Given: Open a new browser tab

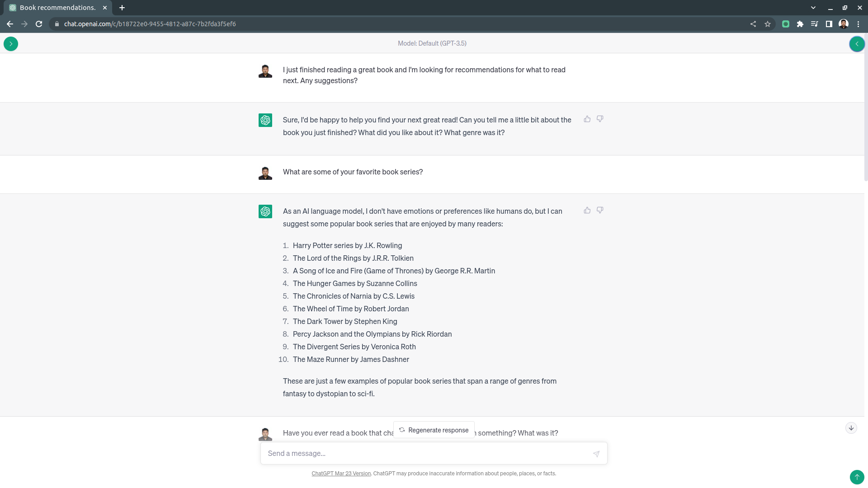Looking at the screenshot, I should (122, 8).
